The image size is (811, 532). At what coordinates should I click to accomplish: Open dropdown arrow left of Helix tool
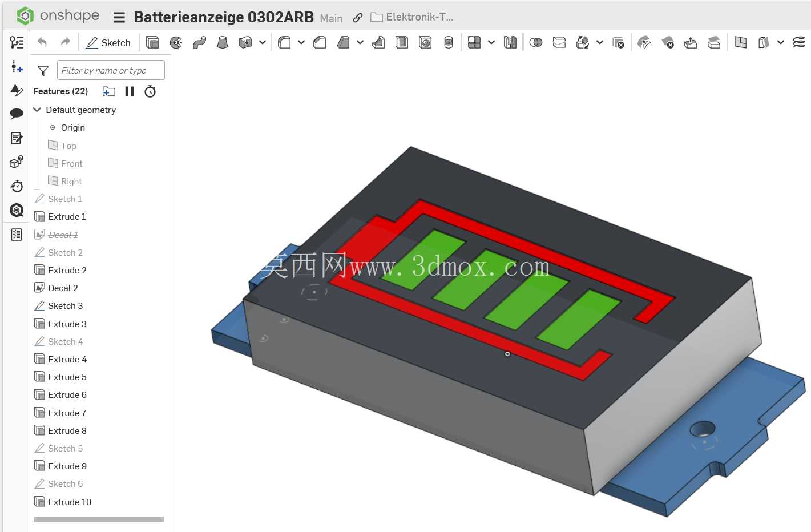pos(781,42)
